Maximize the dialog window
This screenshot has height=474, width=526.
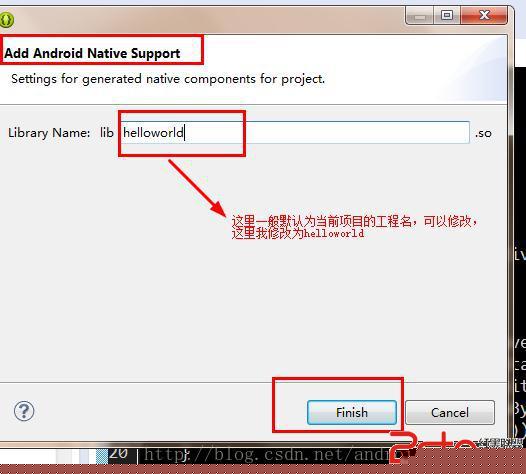point(447,15)
